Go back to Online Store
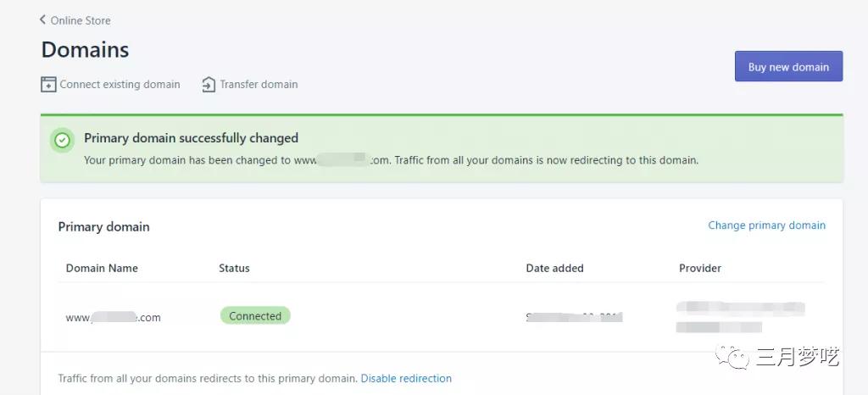868x395 pixels. coord(81,20)
